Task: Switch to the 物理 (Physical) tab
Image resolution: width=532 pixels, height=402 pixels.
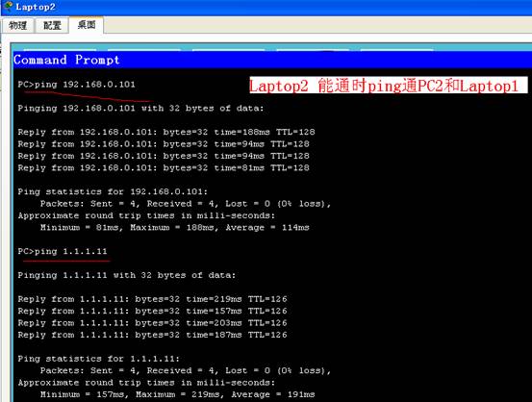Action: pyautogui.click(x=18, y=25)
